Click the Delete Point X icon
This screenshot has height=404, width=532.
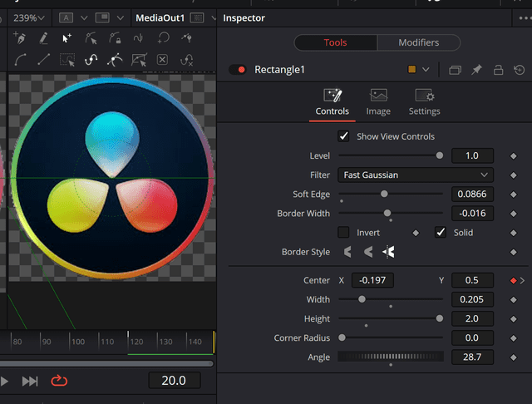(x=163, y=60)
